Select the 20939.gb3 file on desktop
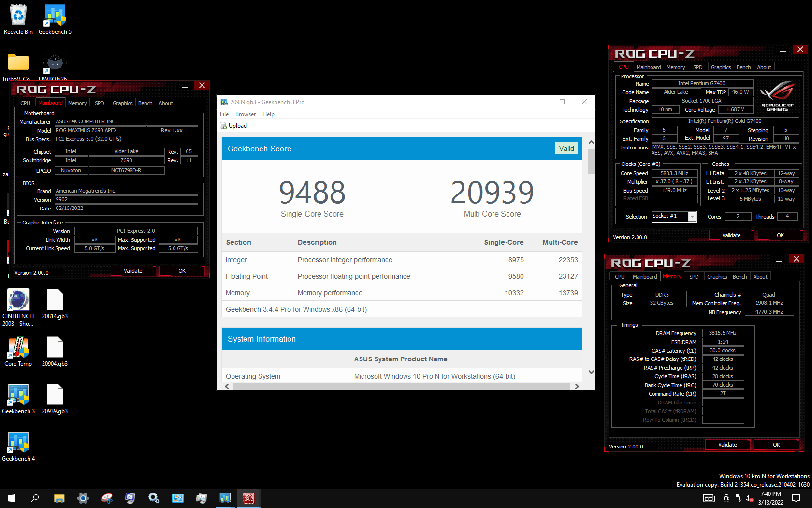812x508 pixels. (x=55, y=399)
